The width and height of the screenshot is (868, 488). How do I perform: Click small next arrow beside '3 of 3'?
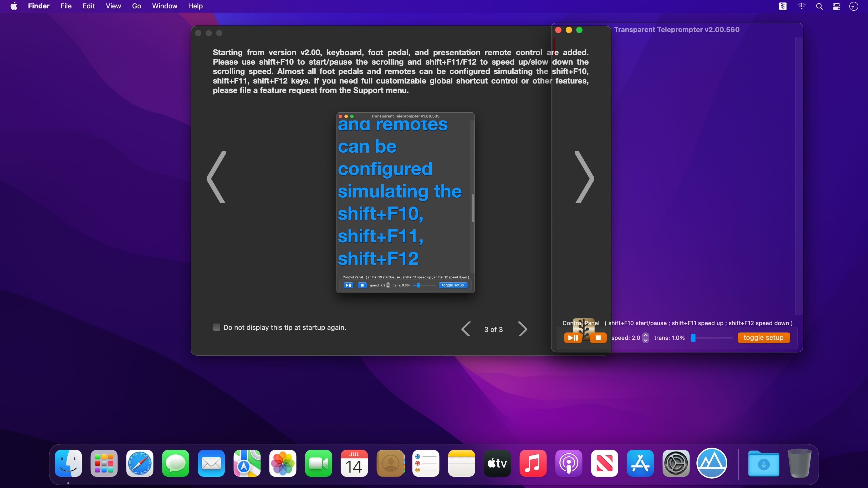click(522, 329)
